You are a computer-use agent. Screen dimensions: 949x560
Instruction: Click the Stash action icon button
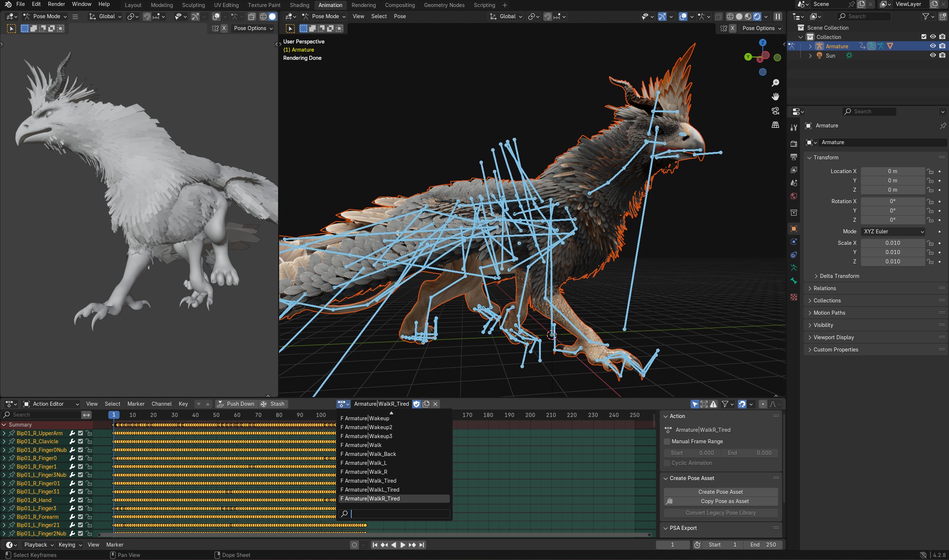[x=272, y=404]
